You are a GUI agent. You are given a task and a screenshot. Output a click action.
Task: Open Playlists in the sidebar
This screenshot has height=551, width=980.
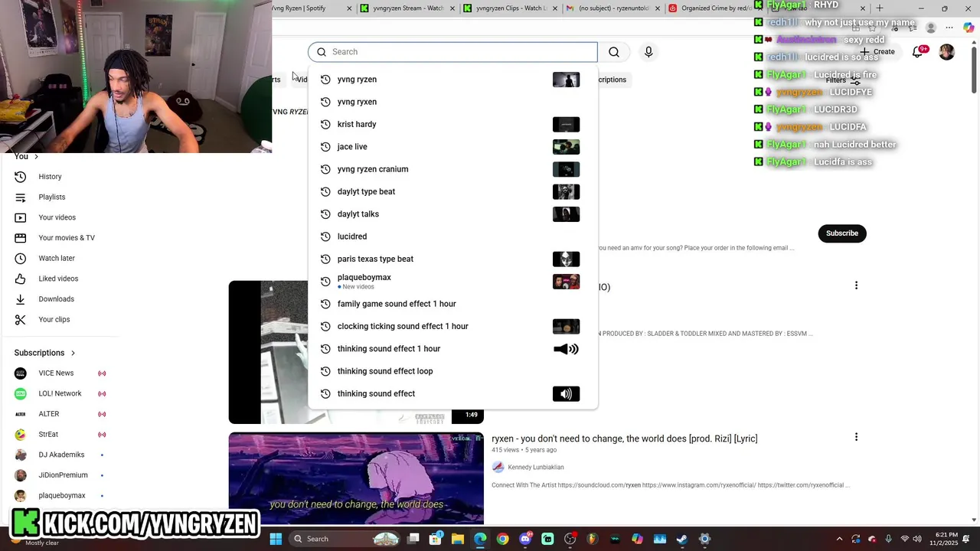[x=51, y=197]
